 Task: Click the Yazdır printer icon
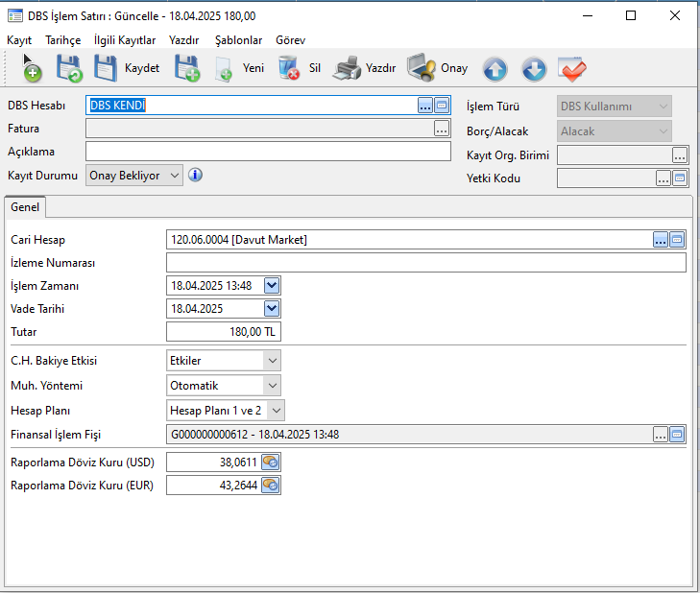pos(347,69)
